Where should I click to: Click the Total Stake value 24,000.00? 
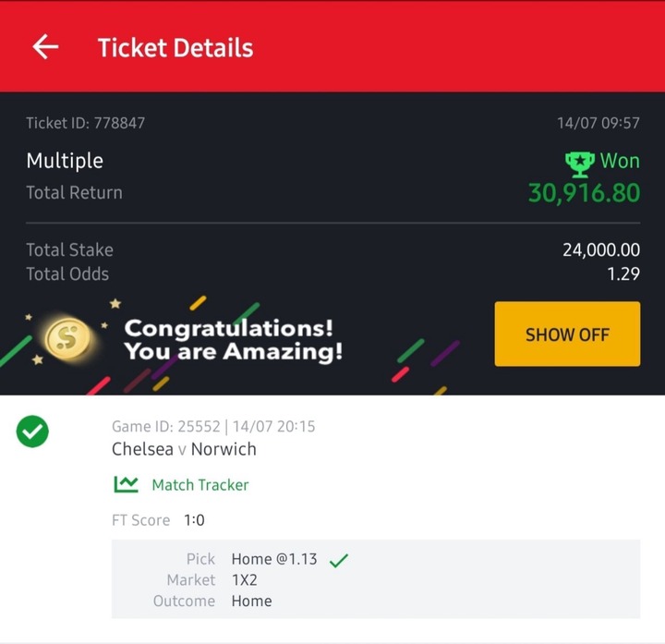pyautogui.click(x=601, y=249)
